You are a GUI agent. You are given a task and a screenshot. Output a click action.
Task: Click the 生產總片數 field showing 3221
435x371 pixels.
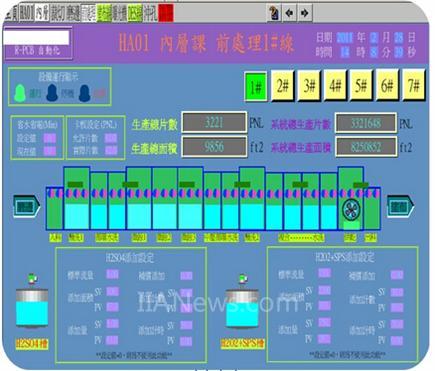[x=214, y=123]
